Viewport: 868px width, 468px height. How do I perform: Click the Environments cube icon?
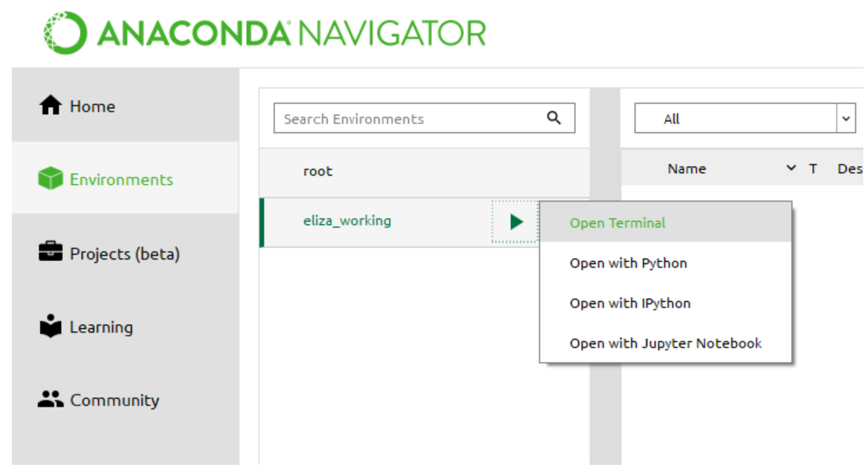coord(50,179)
